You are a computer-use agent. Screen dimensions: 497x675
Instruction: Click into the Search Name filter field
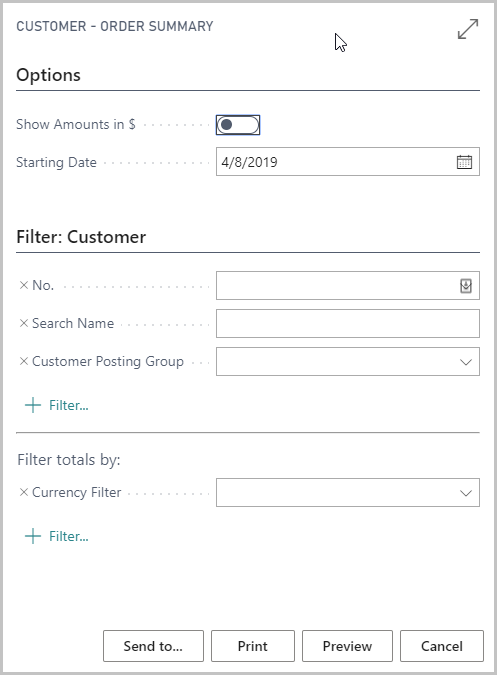click(x=348, y=323)
